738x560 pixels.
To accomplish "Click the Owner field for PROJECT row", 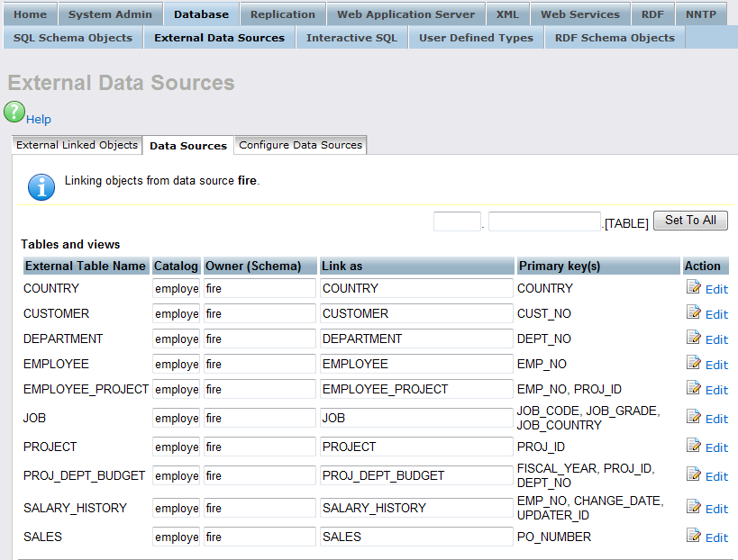I will coord(260,447).
